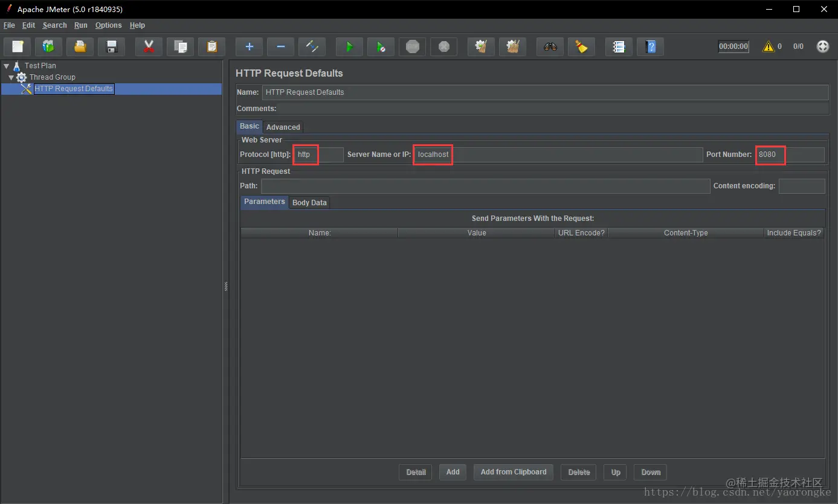Viewport: 838px width, 504px height.
Task: Click the JMeter feather title bar icon
Action: (9, 9)
